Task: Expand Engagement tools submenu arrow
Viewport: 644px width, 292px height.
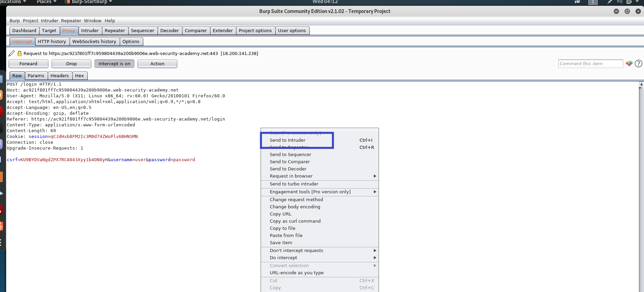Action: [375, 192]
